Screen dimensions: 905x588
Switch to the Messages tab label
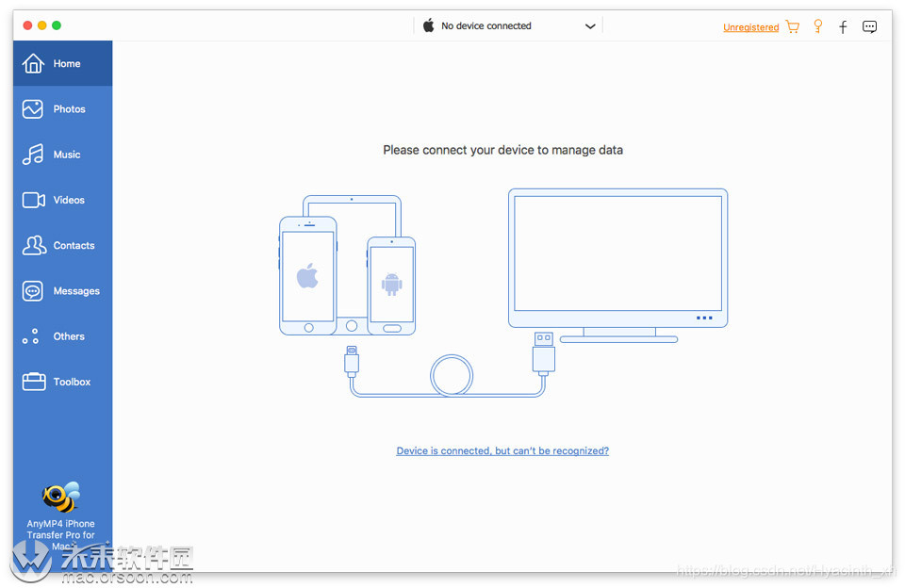coord(76,291)
